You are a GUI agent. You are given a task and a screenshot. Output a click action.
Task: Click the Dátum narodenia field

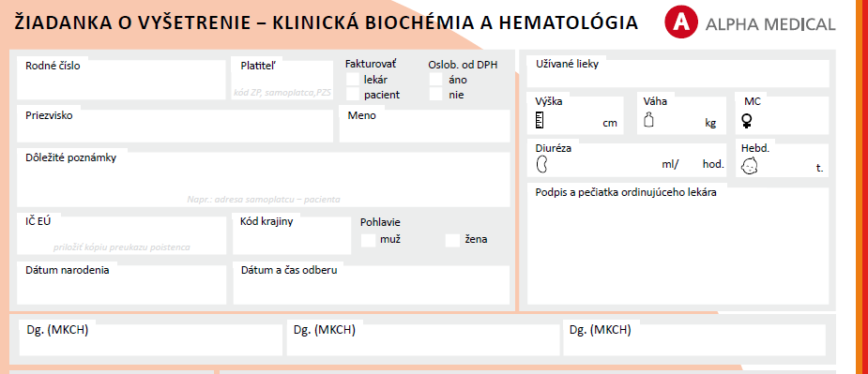[122, 284]
